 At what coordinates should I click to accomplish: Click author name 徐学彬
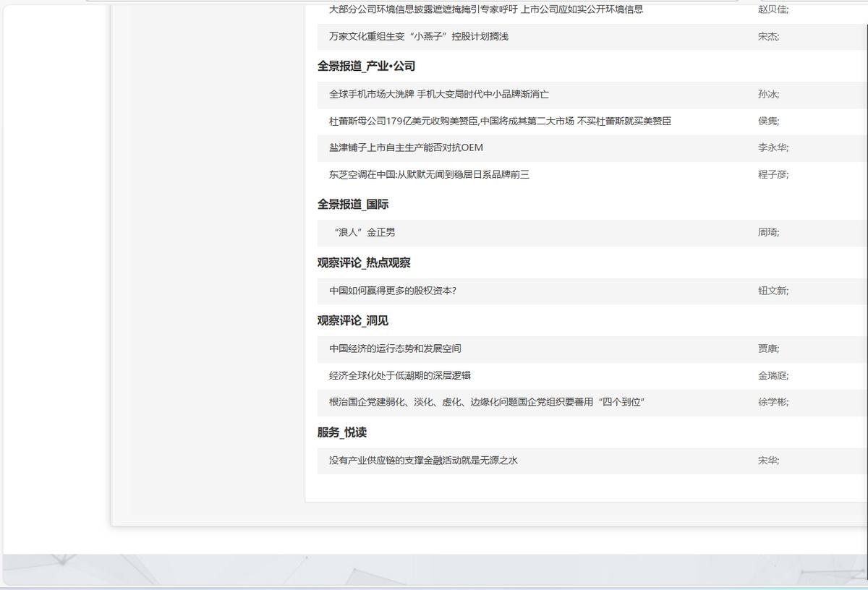click(772, 403)
